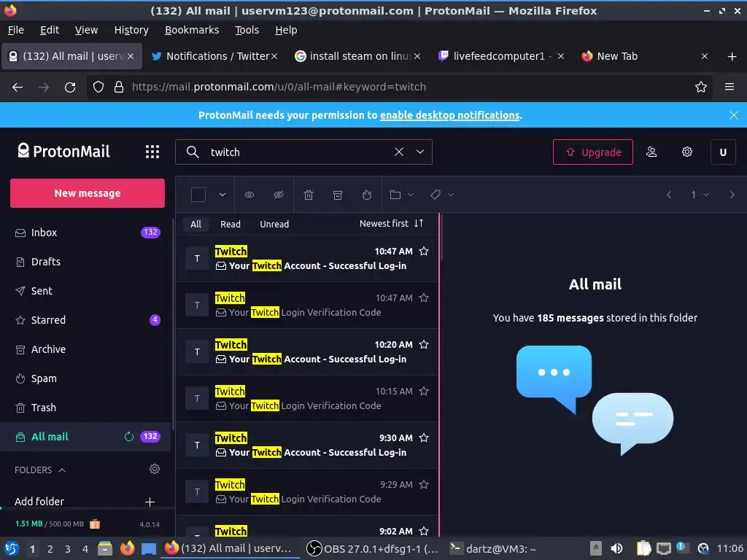Star the 9:30 AM Successful Log-in email

click(x=424, y=438)
